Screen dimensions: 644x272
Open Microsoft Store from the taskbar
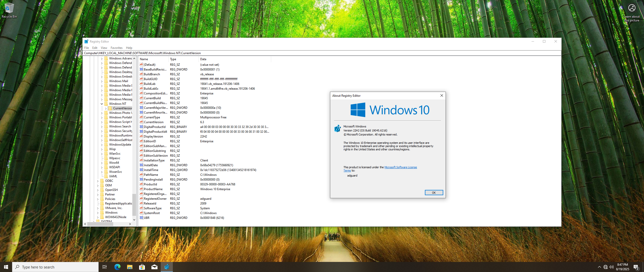pos(142,267)
